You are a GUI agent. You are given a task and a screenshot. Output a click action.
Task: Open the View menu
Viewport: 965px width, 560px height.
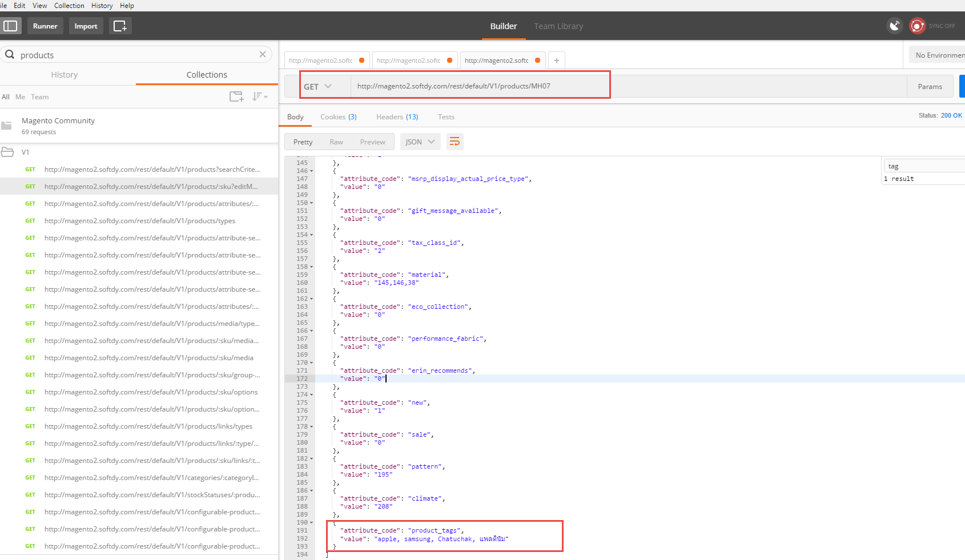[x=40, y=5]
